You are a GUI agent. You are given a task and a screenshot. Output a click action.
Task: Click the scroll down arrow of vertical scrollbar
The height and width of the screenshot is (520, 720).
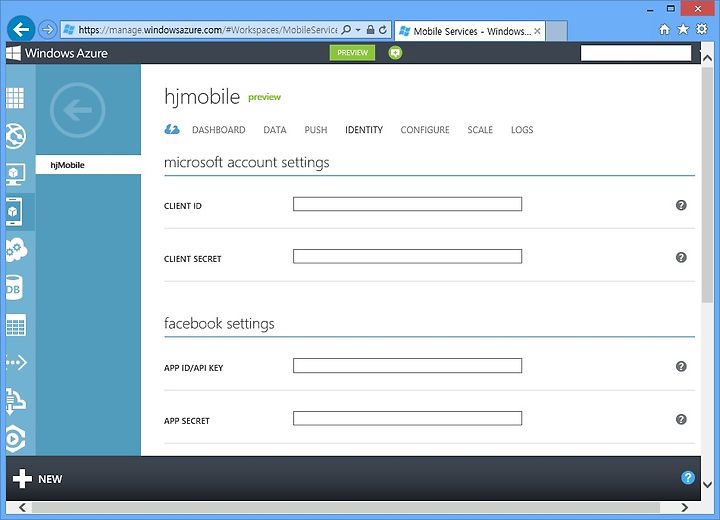[x=707, y=485]
